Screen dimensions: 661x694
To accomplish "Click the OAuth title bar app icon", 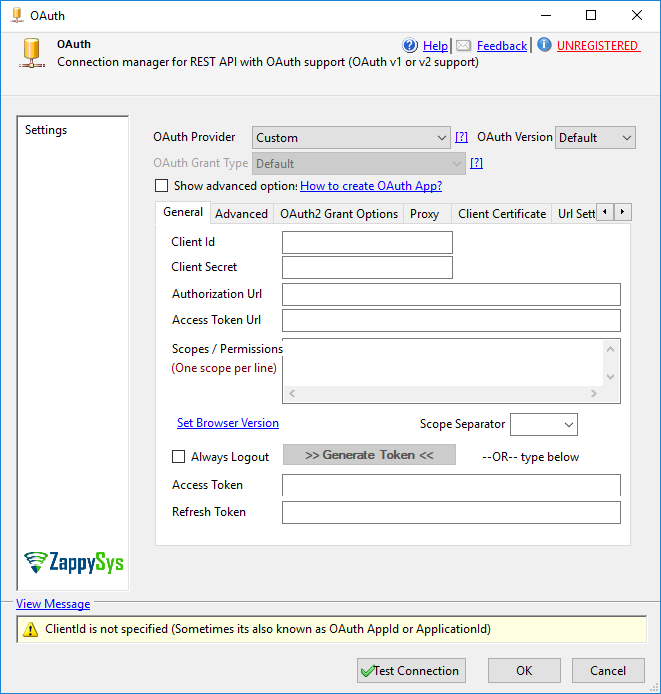I will tap(17, 15).
